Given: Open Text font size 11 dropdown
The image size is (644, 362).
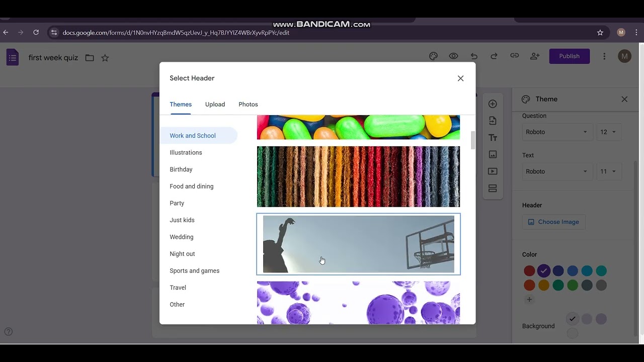Looking at the screenshot, I should click(x=608, y=171).
